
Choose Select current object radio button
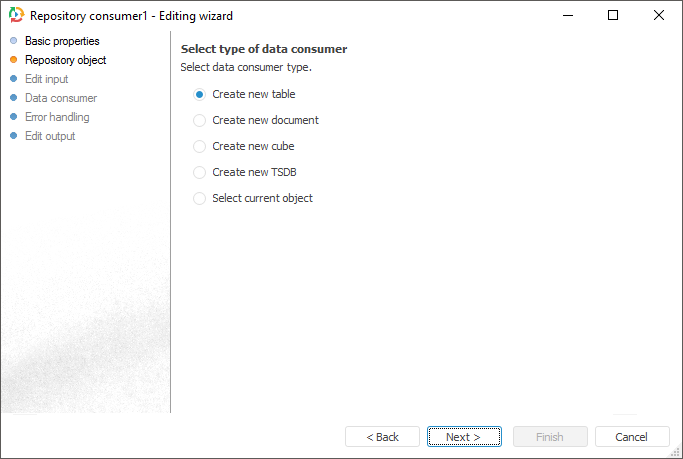pyautogui.click(x=200, y=198)
